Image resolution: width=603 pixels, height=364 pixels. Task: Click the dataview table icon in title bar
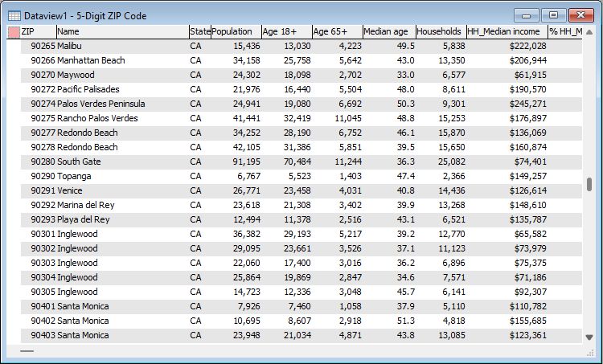pyautogui.click(x=14, y=16)
